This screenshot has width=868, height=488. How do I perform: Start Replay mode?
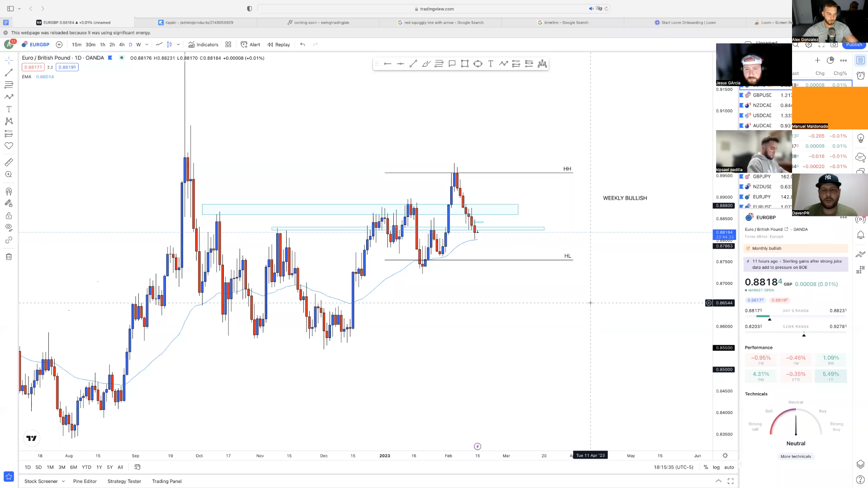pos(278,44)
